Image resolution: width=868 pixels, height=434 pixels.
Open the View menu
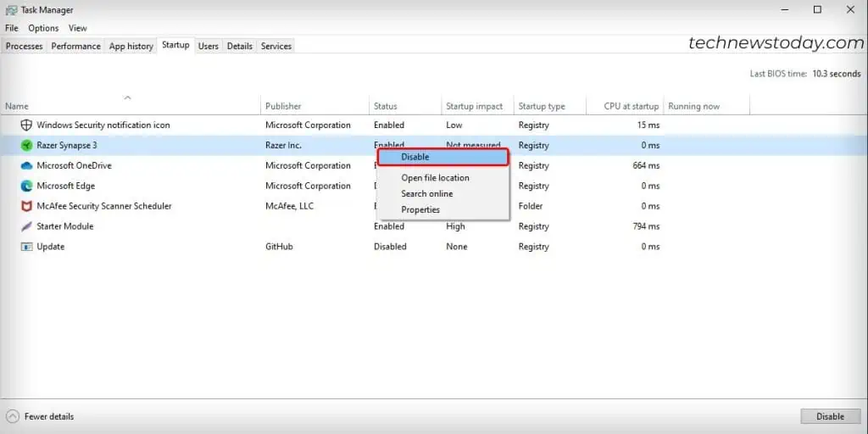pos(77,28)
